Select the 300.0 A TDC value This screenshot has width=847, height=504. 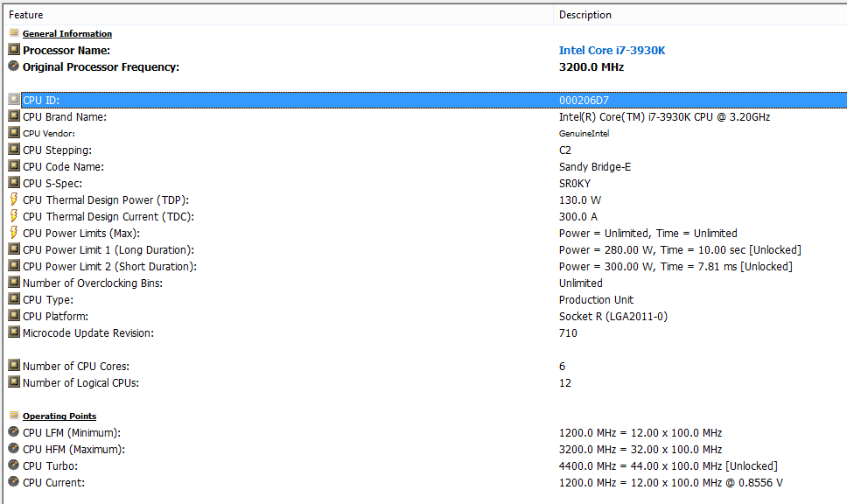tap(578, 217)
